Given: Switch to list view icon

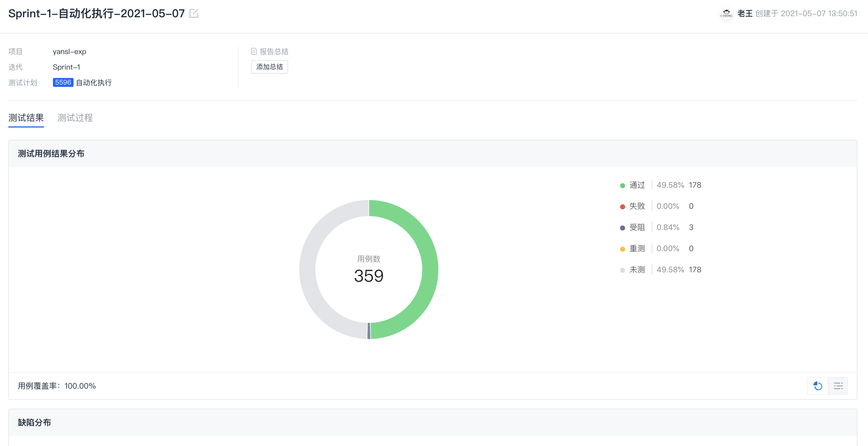Looking at the screenshot, I should (838, 386).
